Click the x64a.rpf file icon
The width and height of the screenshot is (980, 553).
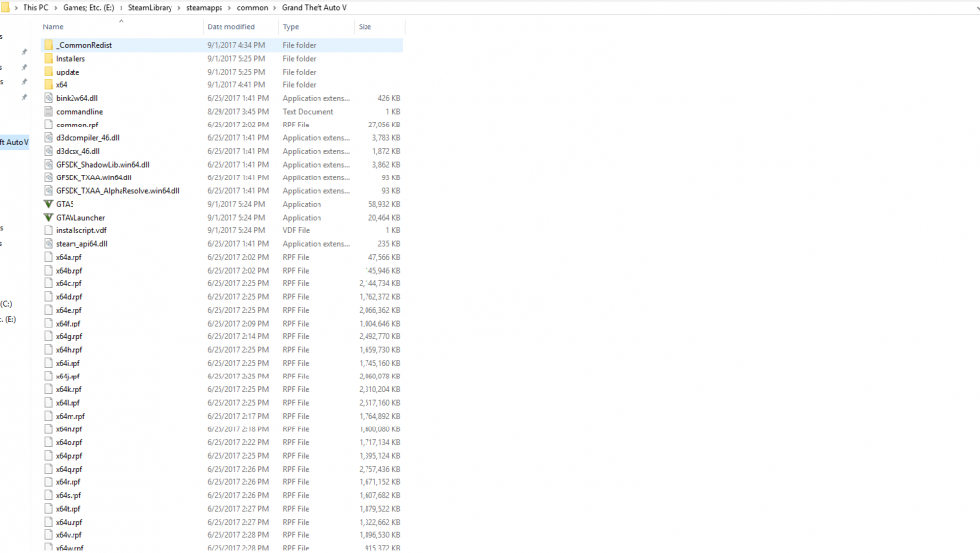coord(49,257)
